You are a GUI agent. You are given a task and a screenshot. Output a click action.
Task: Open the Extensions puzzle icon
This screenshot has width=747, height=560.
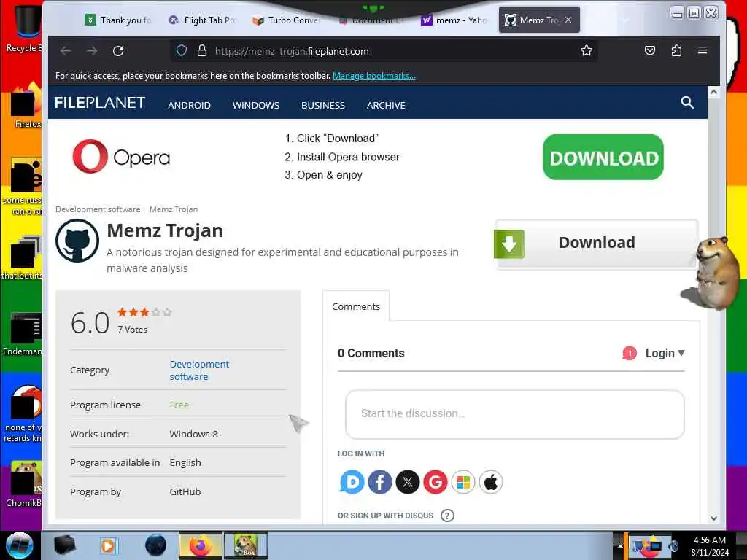pyautogui.click(x=676, y=50)
